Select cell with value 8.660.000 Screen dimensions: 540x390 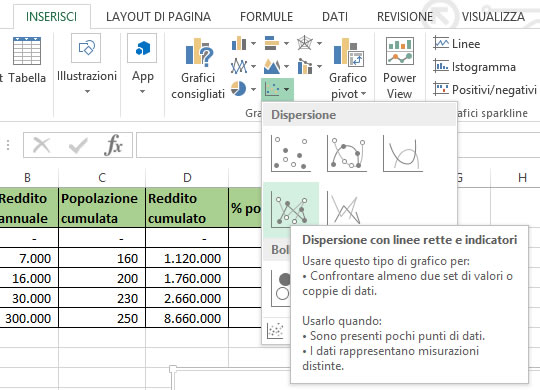pos(187,318)
